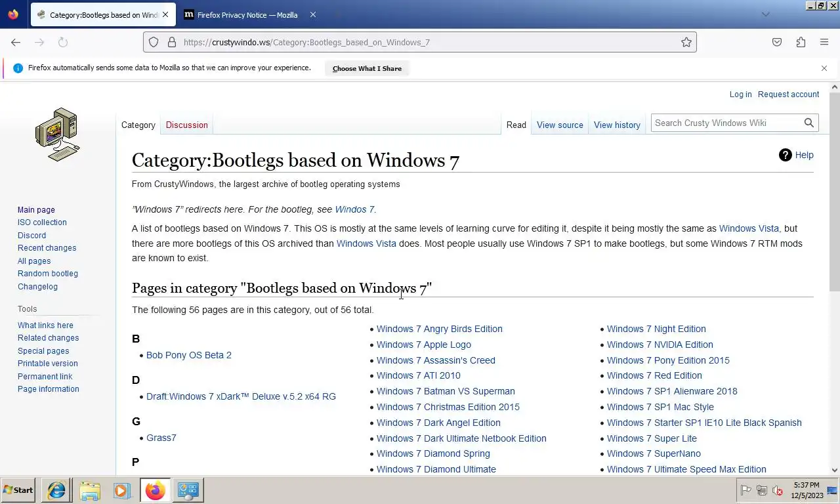Reload the current page
Screen dimensions: 840x504
pos(63,42)
